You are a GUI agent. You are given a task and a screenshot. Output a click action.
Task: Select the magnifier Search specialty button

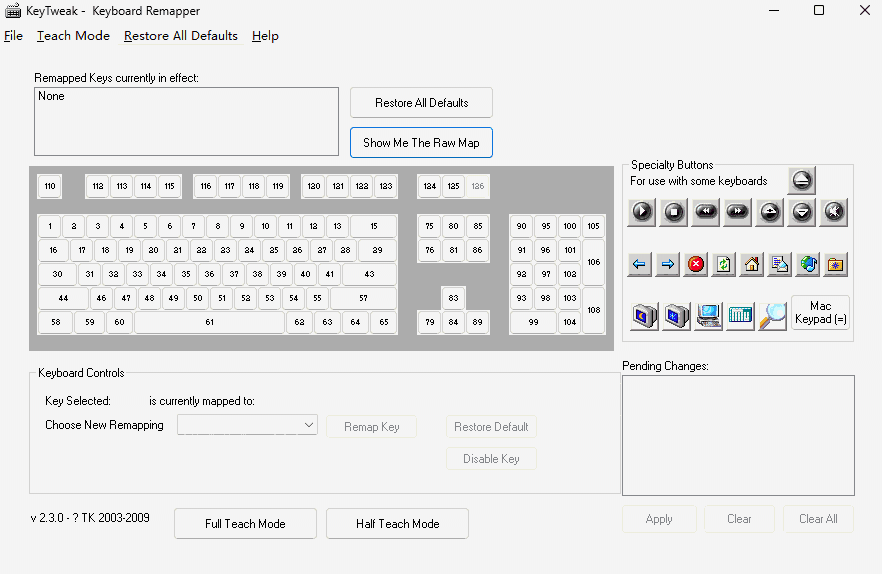pos(772,315)
